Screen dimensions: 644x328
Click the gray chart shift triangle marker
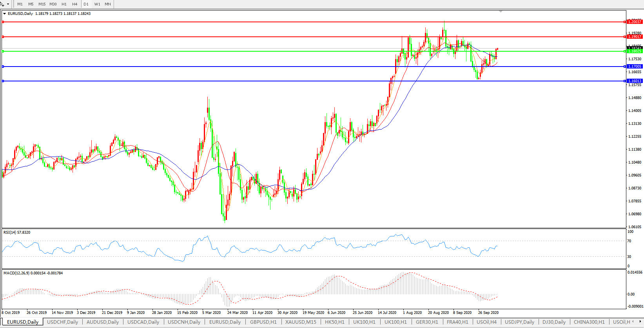(x=501, y=12)
